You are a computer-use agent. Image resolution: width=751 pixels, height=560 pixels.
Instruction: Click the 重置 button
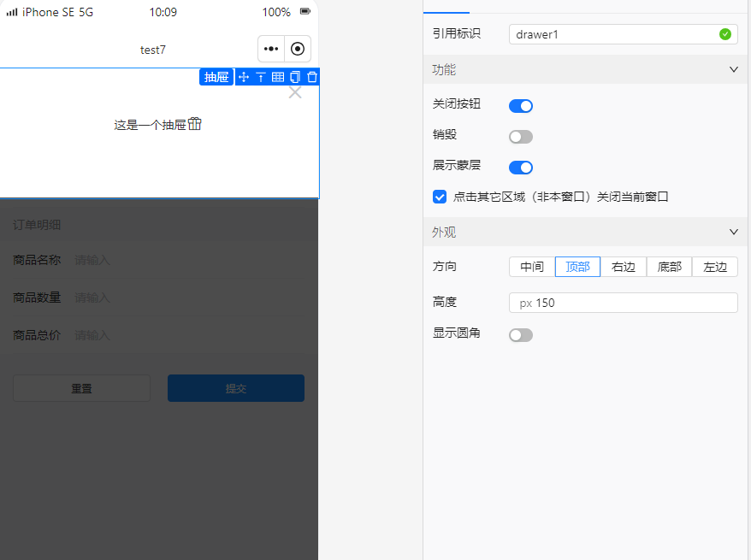pyautogui.click(x=81, y=388)
